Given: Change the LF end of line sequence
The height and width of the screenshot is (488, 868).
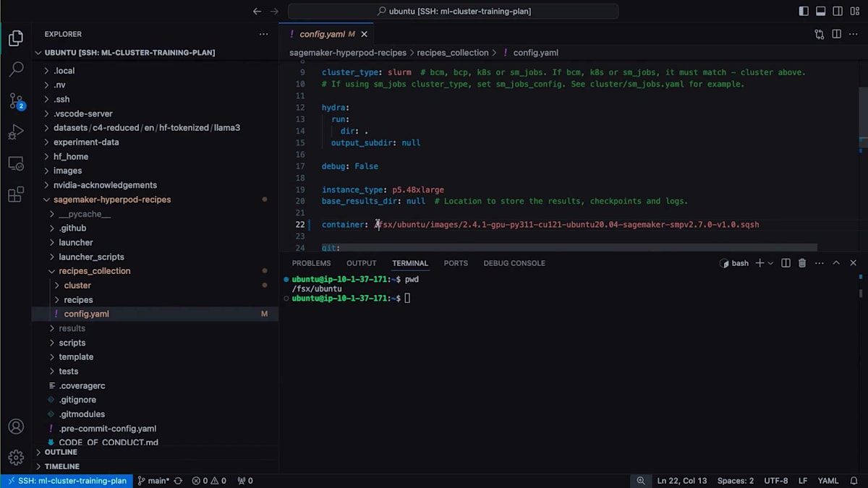Looking at the screenshot, I should pos(803,481).
